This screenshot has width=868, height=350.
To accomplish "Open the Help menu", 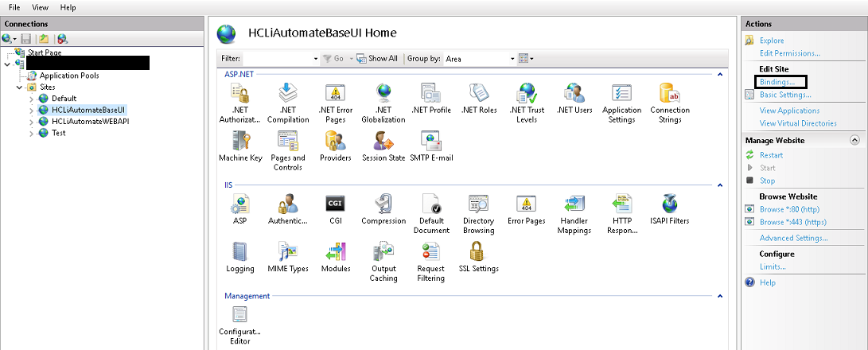I will coord(68,8).
